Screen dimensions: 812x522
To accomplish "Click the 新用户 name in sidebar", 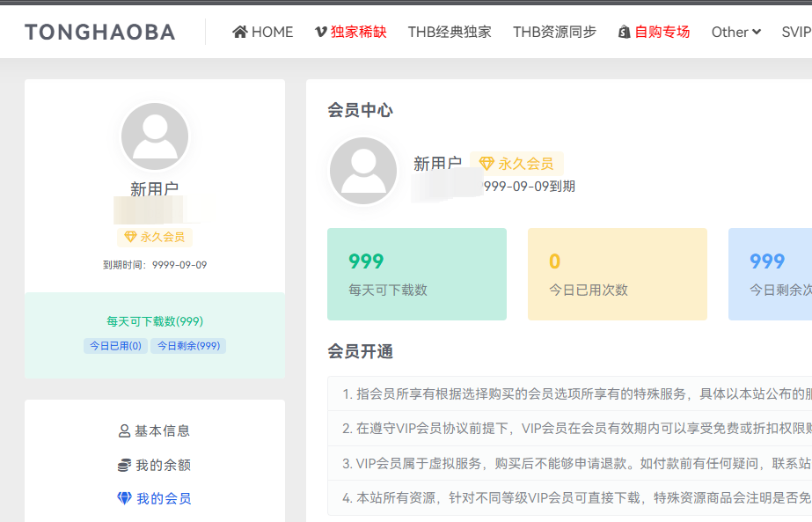I will point(154,188).
